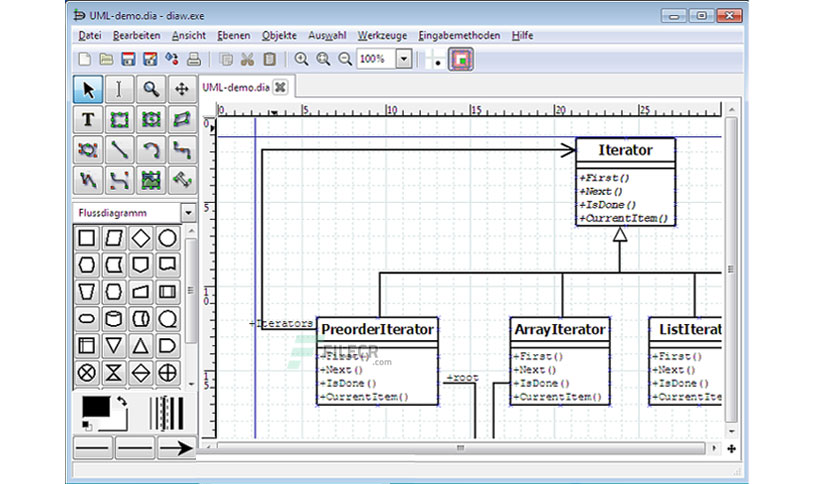
Task: Print the diagram with printer icon
Action: point(194,59)
